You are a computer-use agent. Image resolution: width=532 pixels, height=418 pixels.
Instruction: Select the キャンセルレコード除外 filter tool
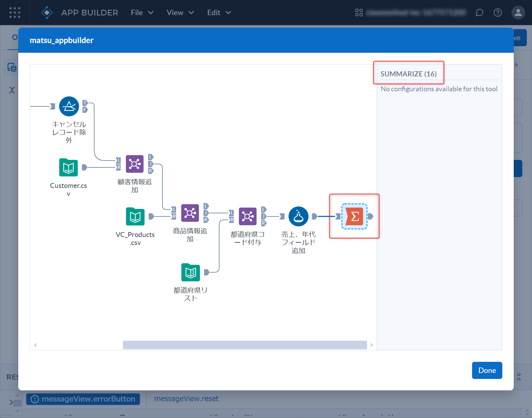click(69, 106)
